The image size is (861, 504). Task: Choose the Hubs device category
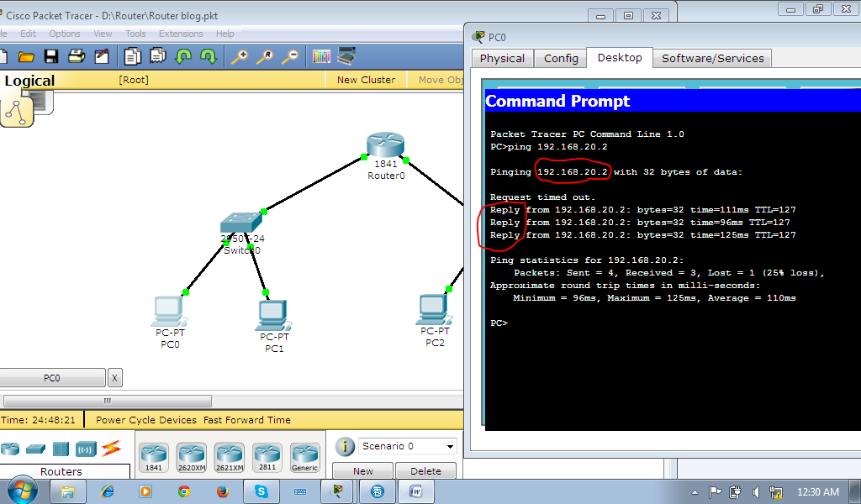click(61, 449)
